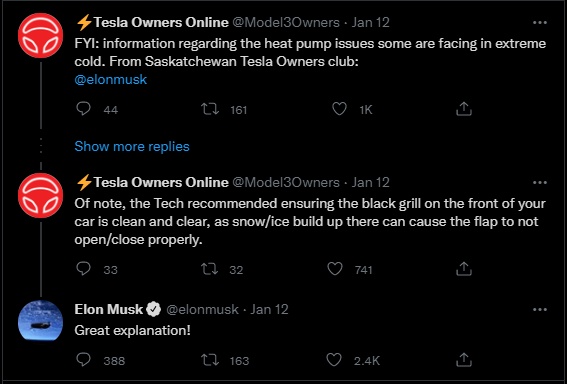Retweet Elon Musk's reply with 163 retweets
This screenshot has height=384, width=567.
tap(210, 360)
